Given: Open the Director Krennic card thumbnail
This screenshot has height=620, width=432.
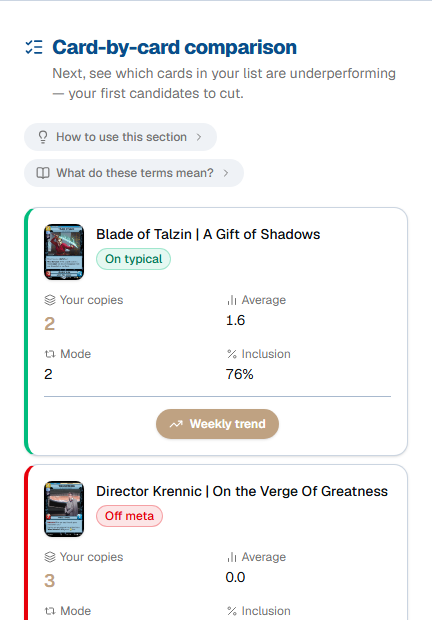Looking at the screenshot, I should pyautogui.click(x=64, y=509).
